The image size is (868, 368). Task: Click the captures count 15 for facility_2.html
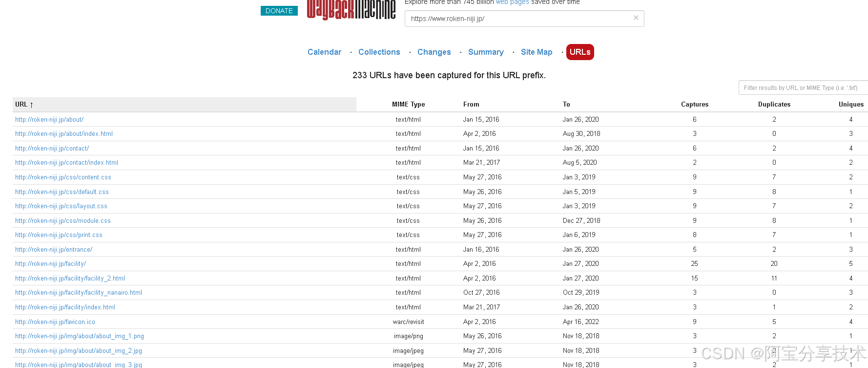pyautogui.click(x=694, y=278)
